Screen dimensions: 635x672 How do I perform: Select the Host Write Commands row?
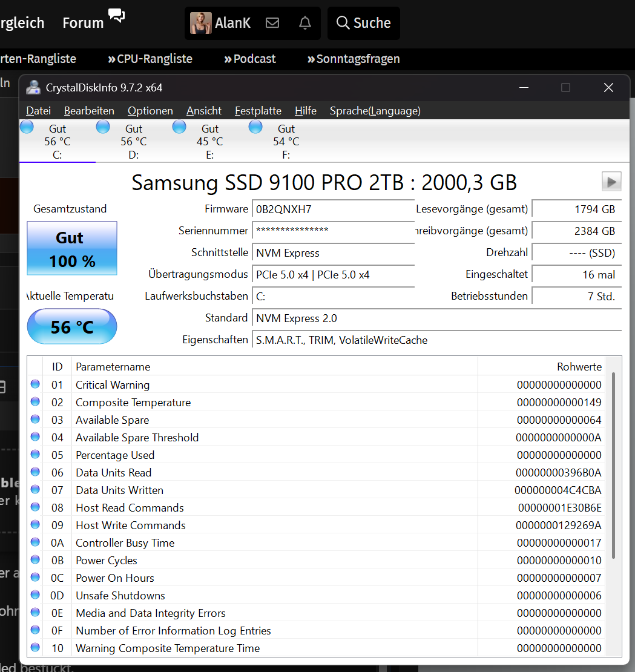(x=316, y=525)
